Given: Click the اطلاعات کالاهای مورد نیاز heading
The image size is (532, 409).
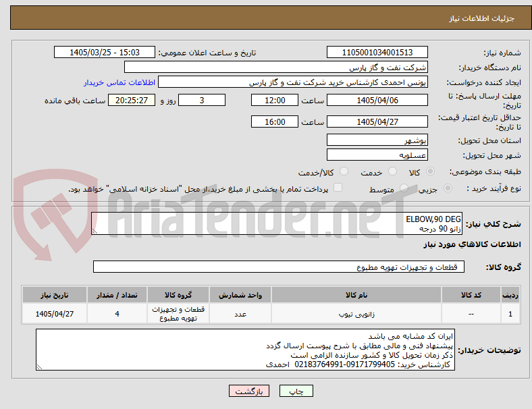Looking at the screenshot, I should 472,244.
